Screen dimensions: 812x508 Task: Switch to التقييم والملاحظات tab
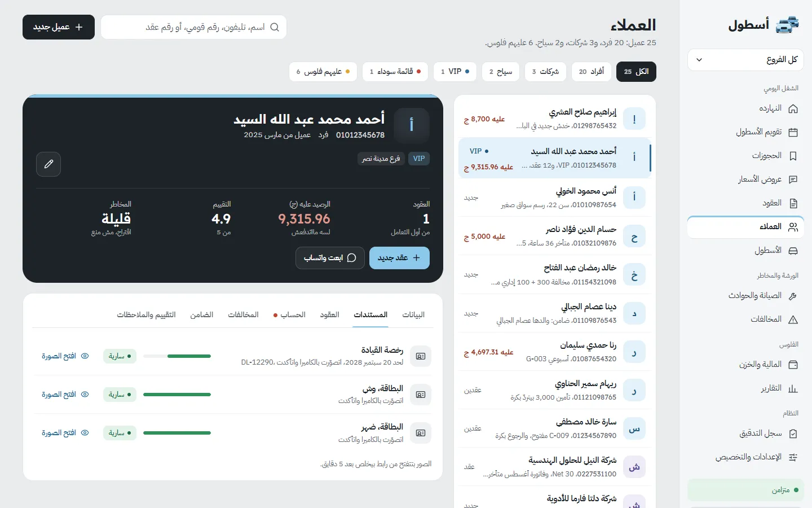[146, 315]
